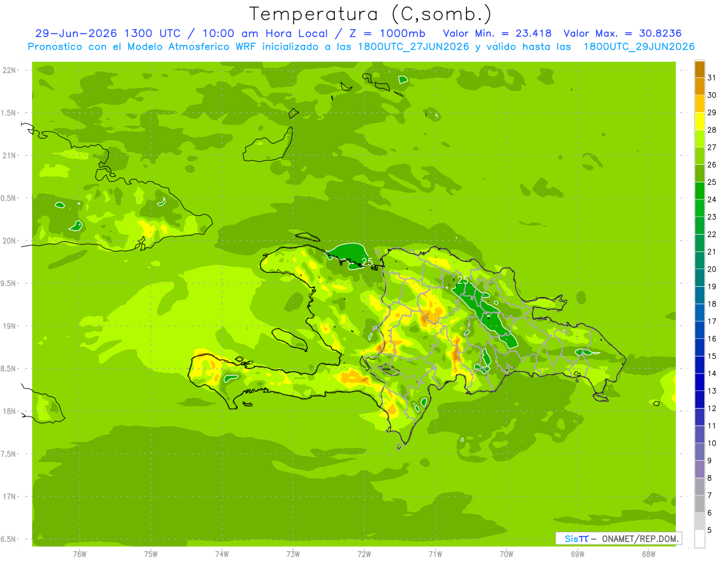The width and height of the screenshot is (728, 562).
Task: Pick the white legend swatch below 5
Action: click(x=699, y=539)
